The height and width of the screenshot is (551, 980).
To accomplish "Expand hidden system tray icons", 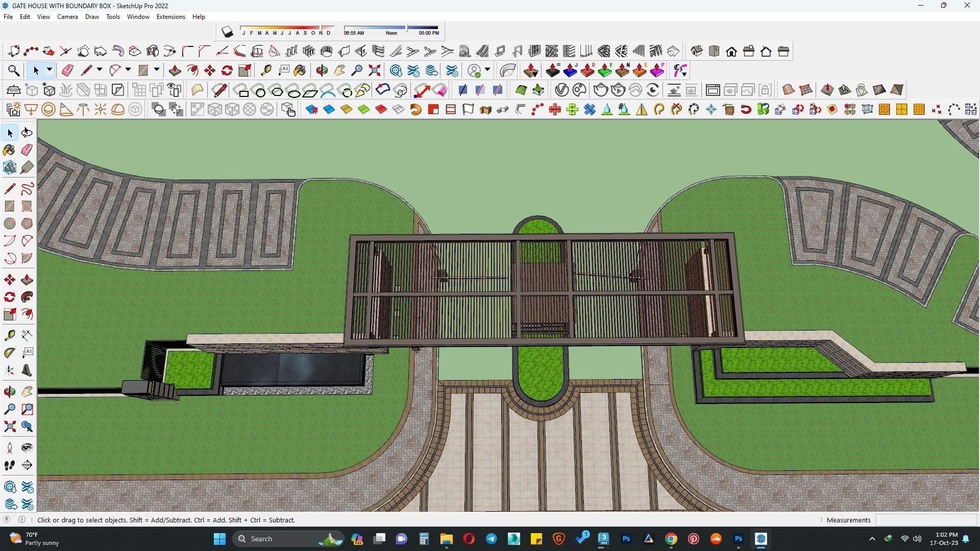I will pos(872,539).
